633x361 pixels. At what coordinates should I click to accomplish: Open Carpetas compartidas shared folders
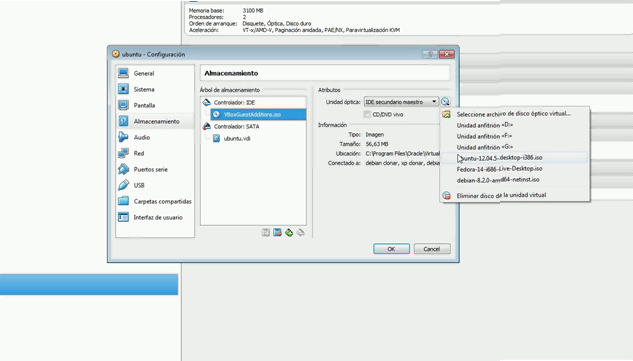click(x=162, y=201)
